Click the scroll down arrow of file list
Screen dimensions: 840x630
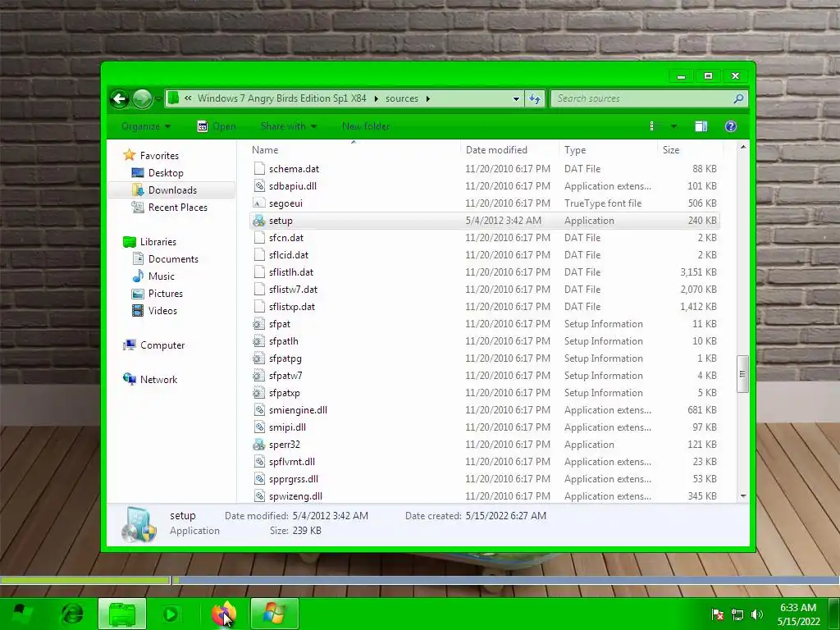[x=742, y=496]
